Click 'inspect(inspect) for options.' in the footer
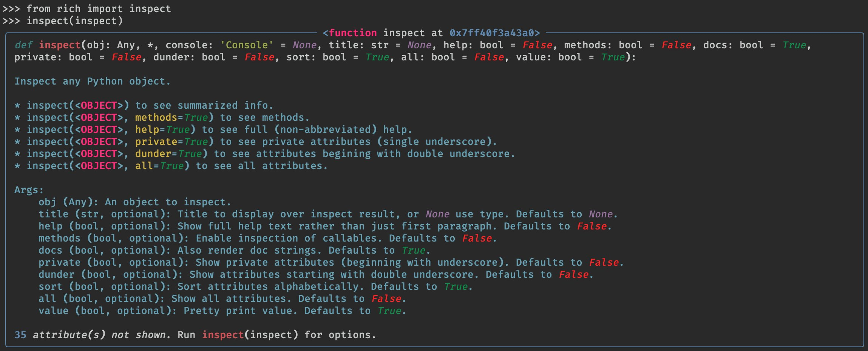The height and width of the screenshot is (351, 868). click(x=289, y=335)
